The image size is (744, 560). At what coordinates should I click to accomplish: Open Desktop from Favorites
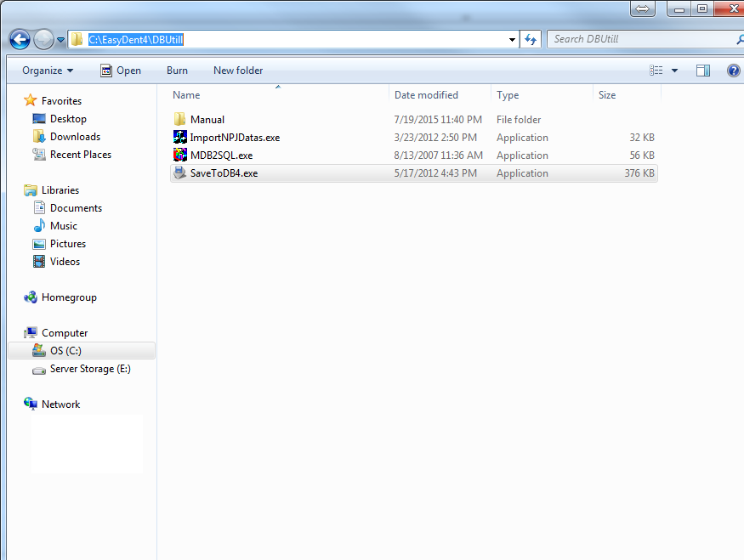pos(68,119)
